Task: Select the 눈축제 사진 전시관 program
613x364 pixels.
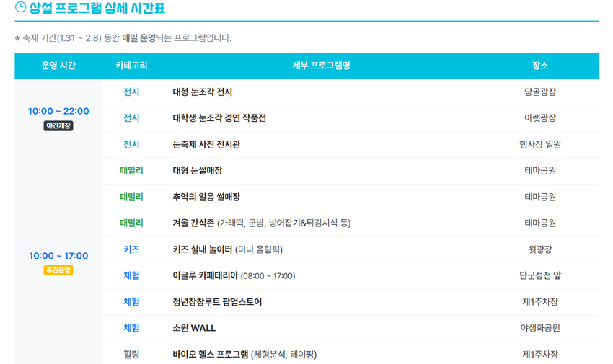Action: coord(206,144)
